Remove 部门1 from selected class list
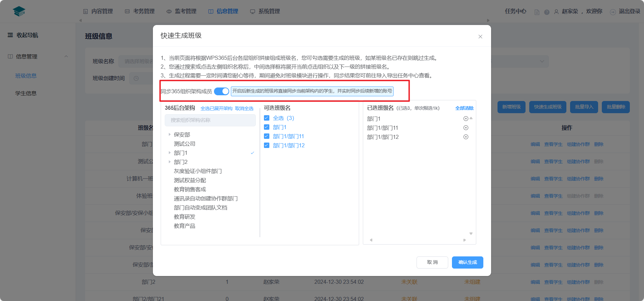644x301 pixels. pyautogui.click(x=466, y=119)
